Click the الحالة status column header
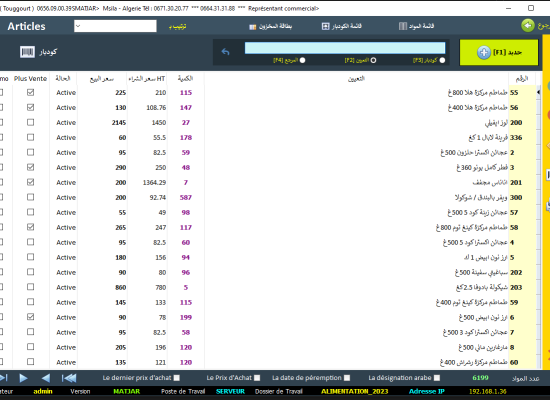Viewport: 550px width, 400px height. (x=63, y=79)
